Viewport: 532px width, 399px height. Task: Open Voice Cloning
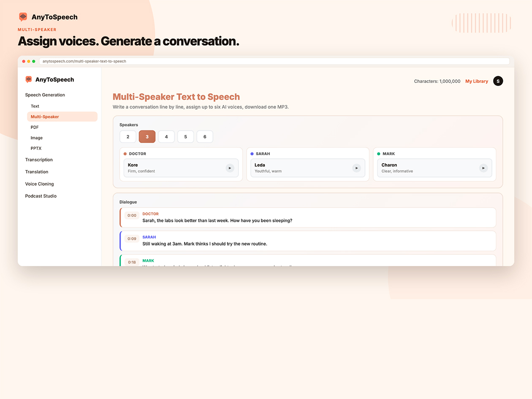[x=39, y=184]
